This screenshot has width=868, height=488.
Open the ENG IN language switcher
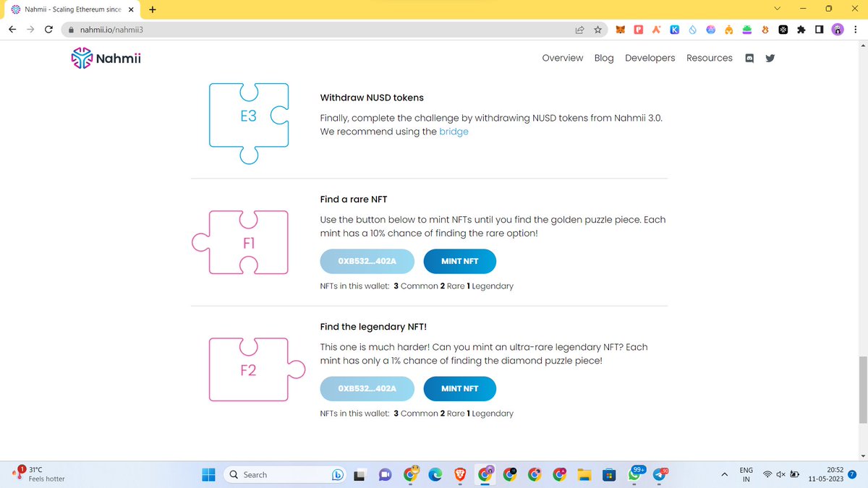(x=746, y=474)
